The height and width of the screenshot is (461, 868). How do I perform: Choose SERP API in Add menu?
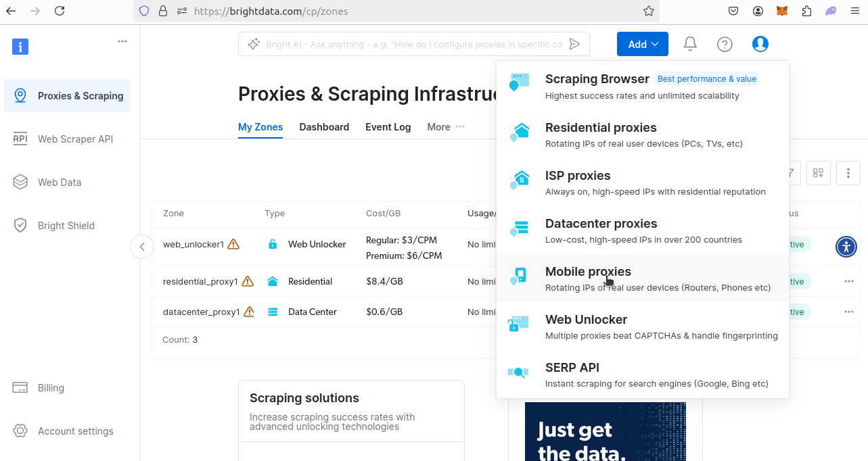click(643, 374)
